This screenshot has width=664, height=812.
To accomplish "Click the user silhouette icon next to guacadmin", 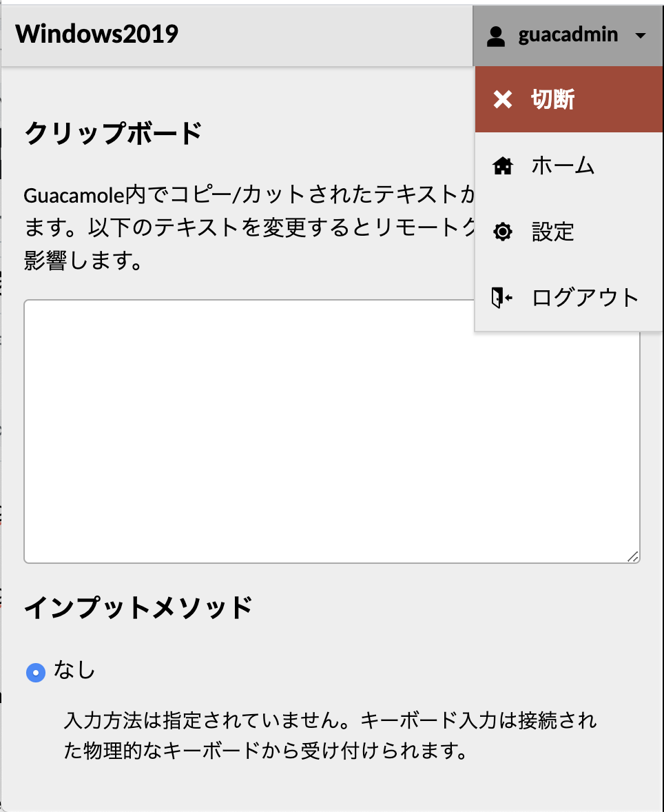I will [x=497, y=34].
